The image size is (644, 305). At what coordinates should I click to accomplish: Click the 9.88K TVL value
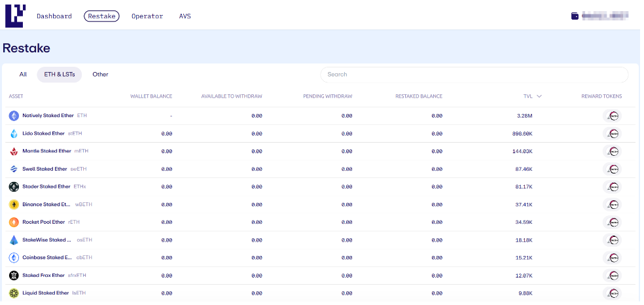[525, 293]
